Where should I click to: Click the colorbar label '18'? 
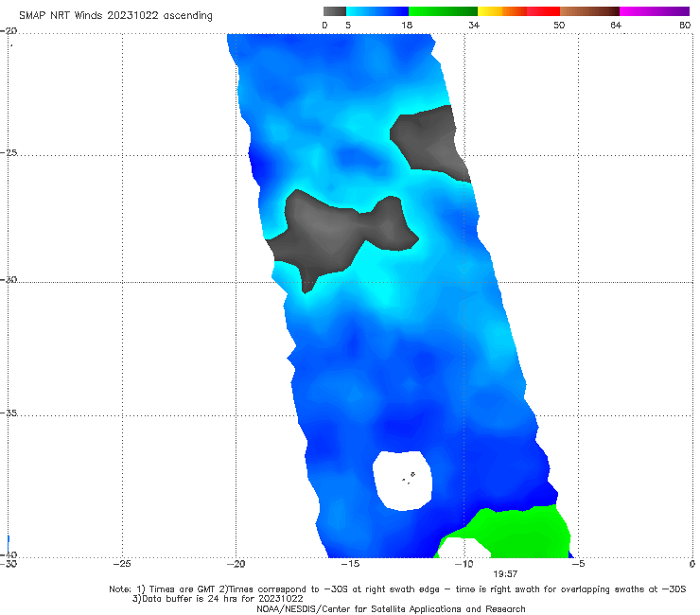[407, 26]
